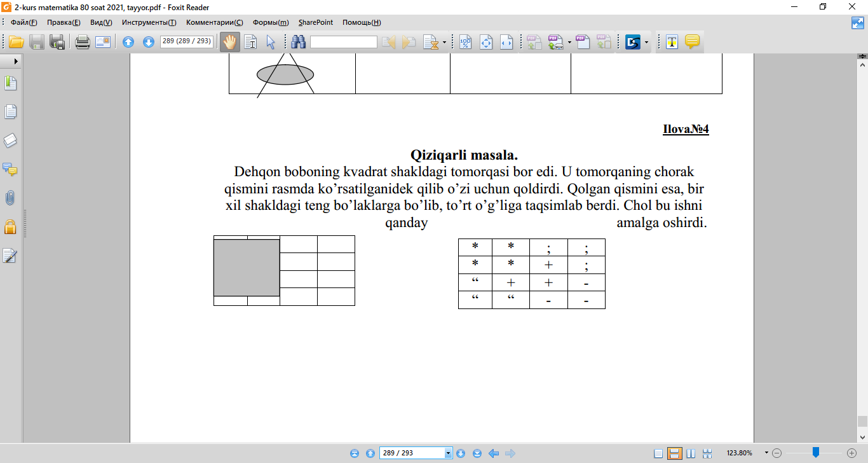The width and height of the screenshot is (868, 463).
Task: Click the Next View right arrow
Action: 509,453
